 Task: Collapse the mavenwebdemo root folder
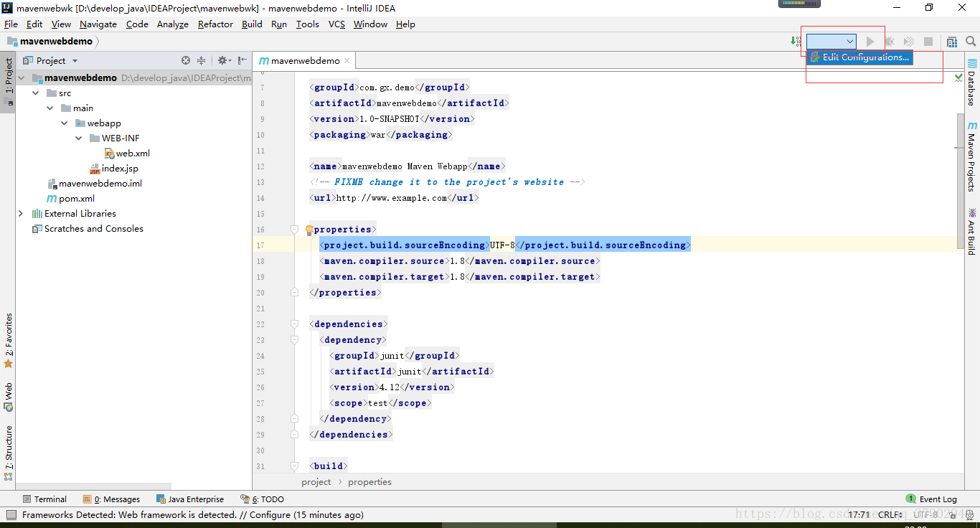coord(21,77)
